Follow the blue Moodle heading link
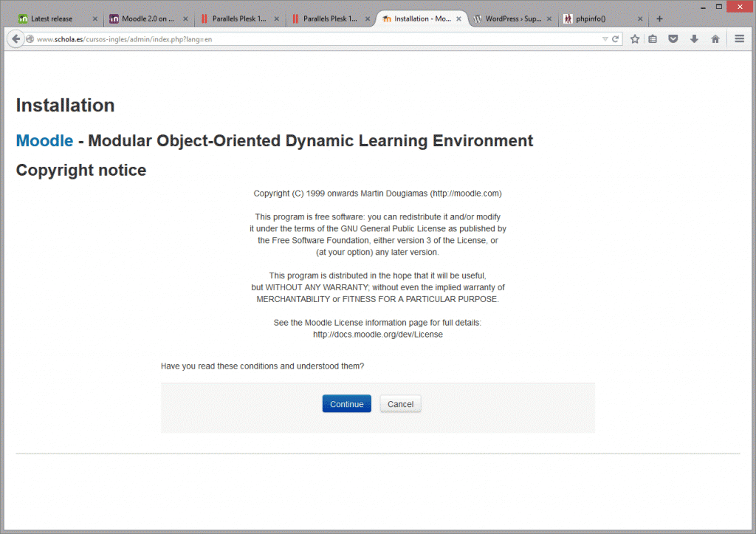This screenshot has width=756, height=534. point(44,141)
